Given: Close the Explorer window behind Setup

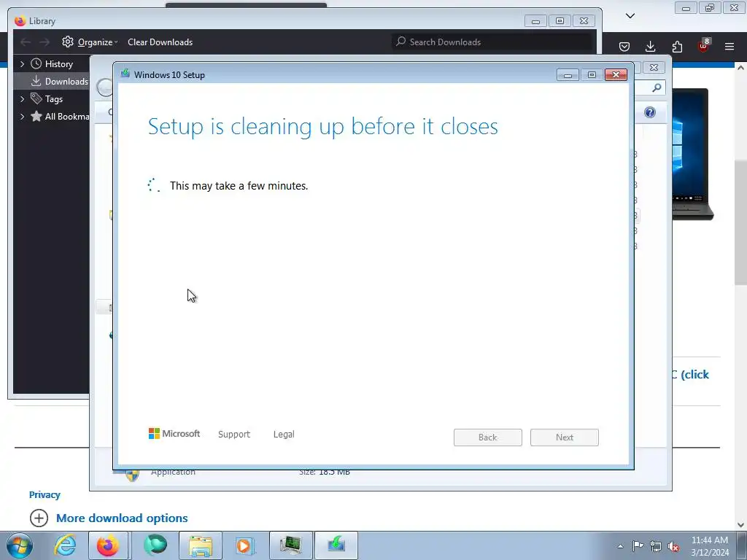Looking at the screenshot, I should click(654, 68).
